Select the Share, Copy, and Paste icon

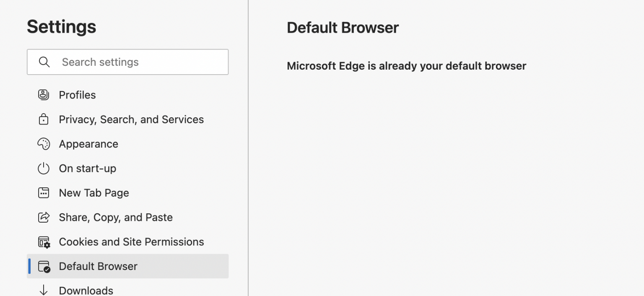(44, 217)
